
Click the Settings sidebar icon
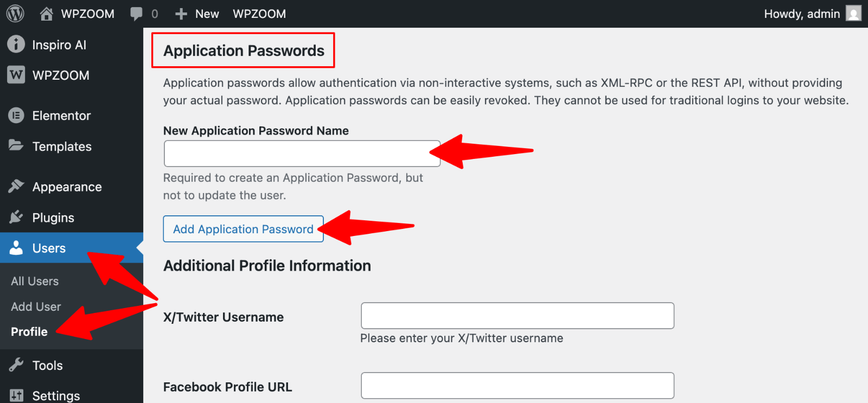15,395
